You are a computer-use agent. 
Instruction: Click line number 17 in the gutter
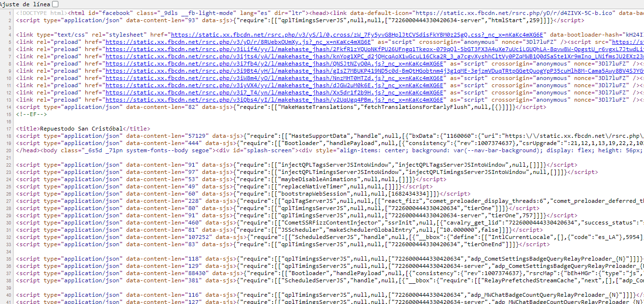[9, 129]
